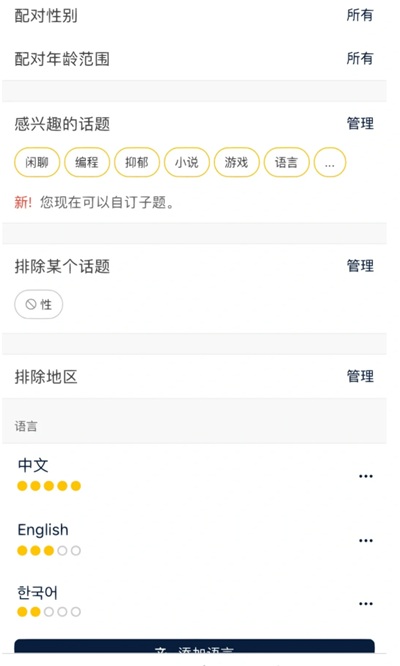Open the three-dot menu for English
The height and width of the screenshot is (666, 400).
tap(365, 541)
